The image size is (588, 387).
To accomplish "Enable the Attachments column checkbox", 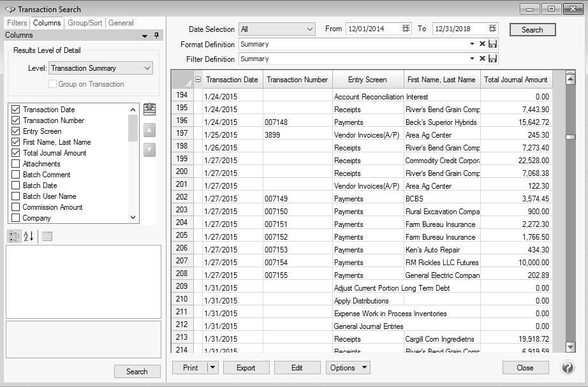I will point(16,164).
